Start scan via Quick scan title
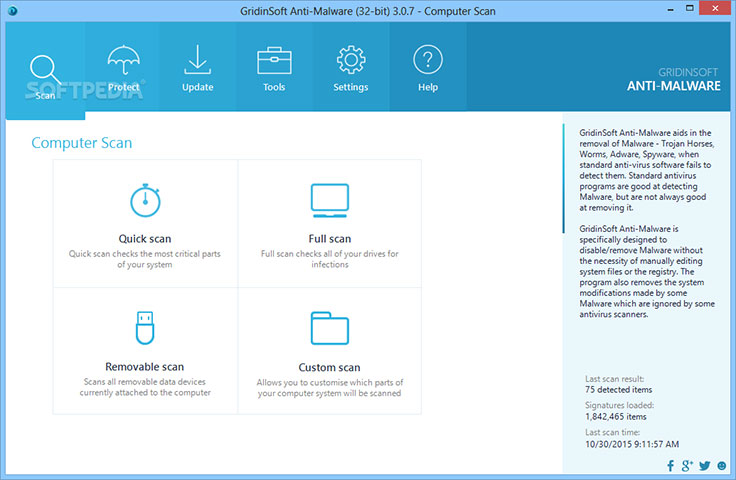The image size is (736, 480). 145,239
